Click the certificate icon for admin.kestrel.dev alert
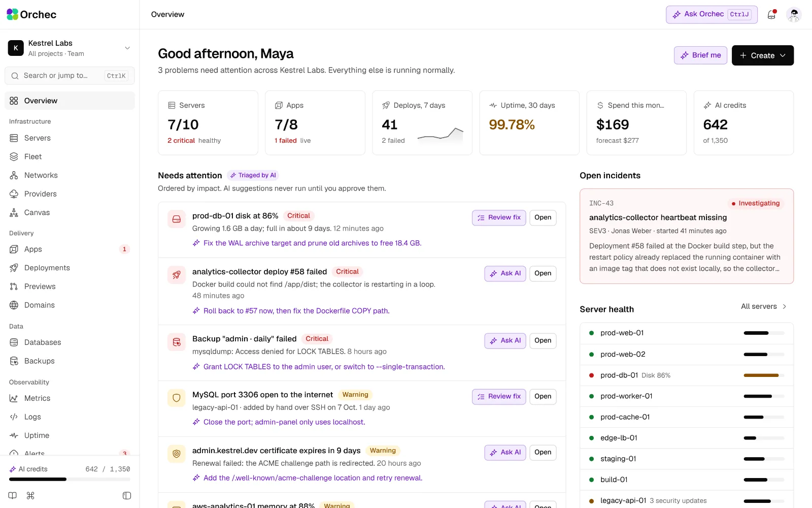The image size is (812, 508). [177, 454]
